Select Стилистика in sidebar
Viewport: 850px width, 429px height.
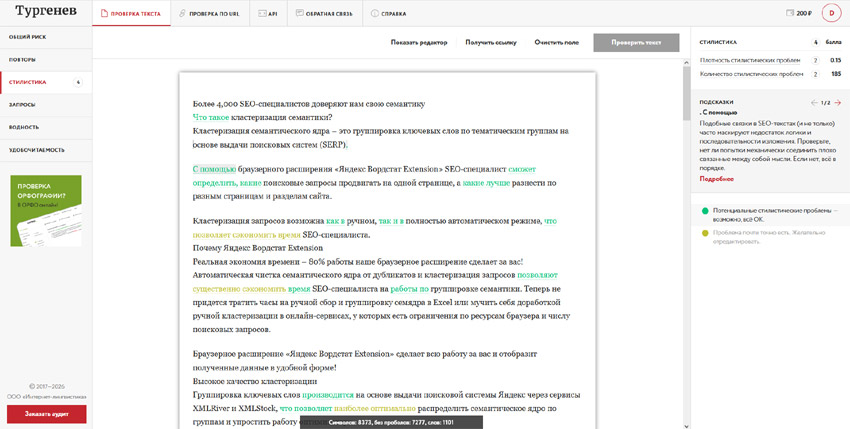[x=46, y=82]
